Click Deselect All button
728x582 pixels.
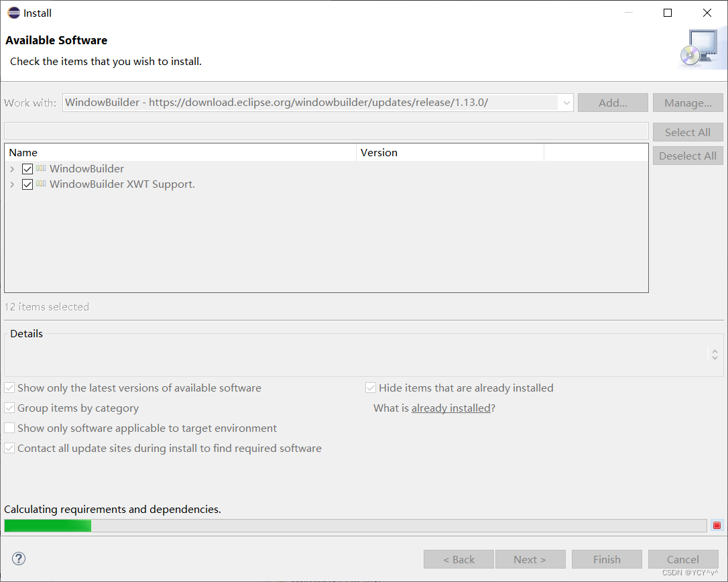coord(688,156)
